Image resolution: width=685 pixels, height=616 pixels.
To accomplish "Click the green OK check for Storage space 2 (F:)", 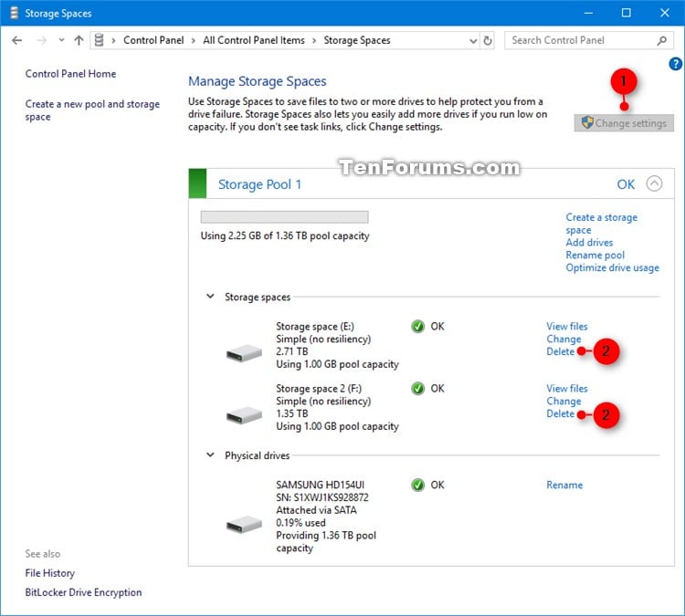I will 417,388.
